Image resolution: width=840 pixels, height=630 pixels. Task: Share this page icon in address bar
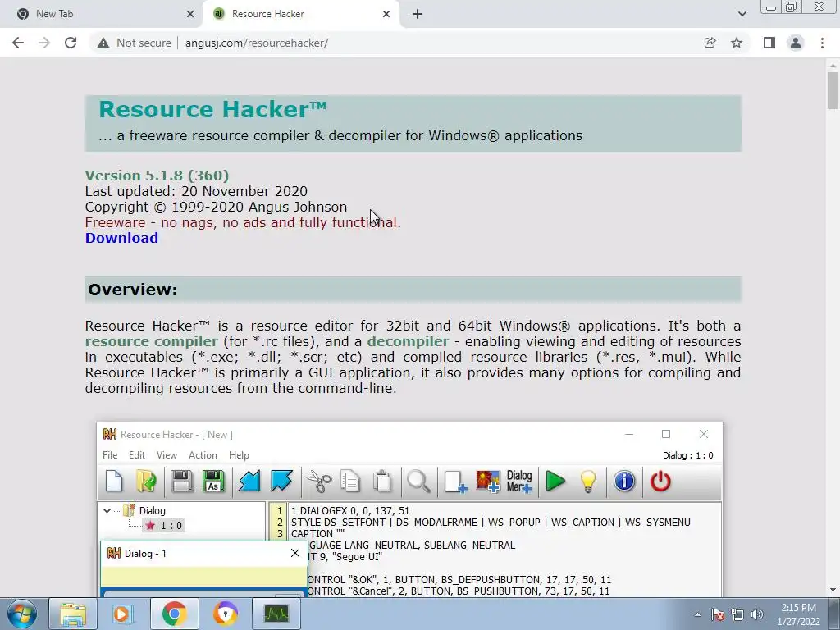pos(710,43)
